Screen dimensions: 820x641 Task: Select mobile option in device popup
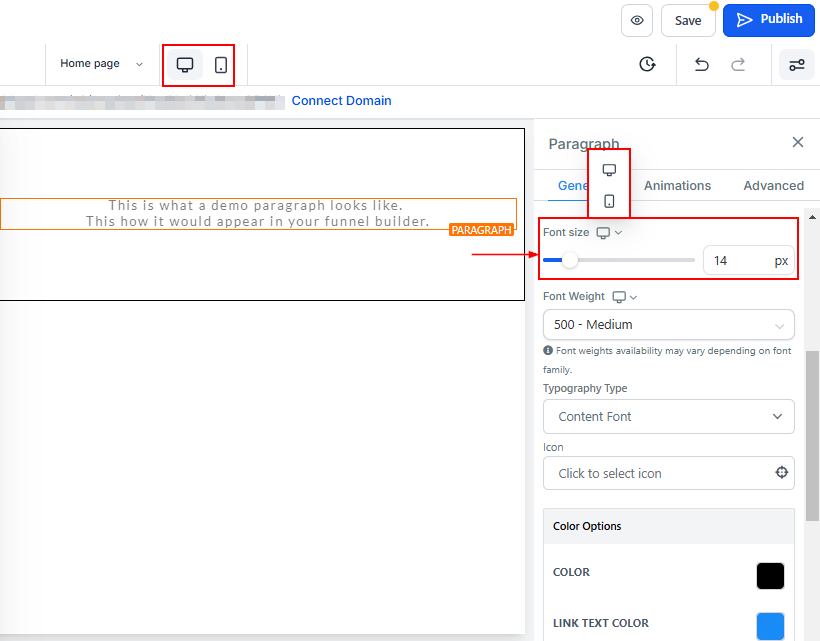[609, 201]
